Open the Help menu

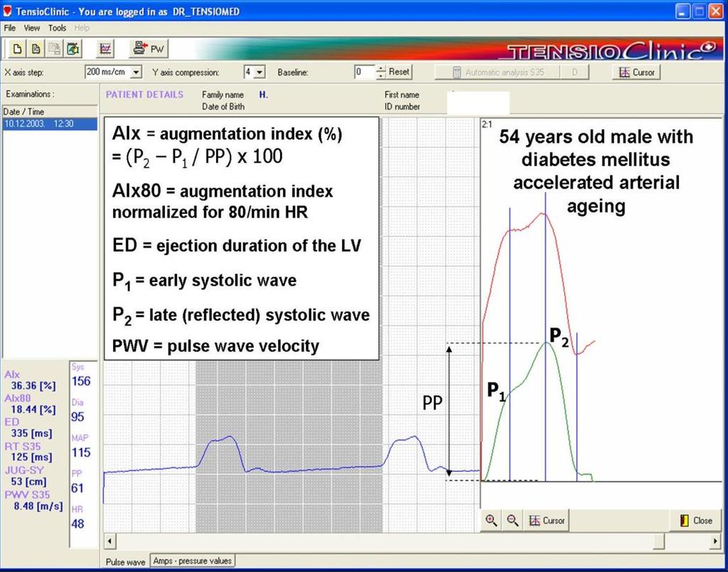82,28
